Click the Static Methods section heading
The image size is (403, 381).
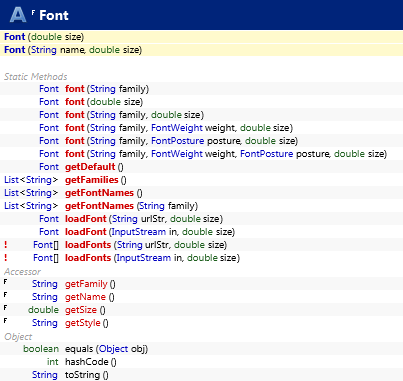click(36, 77)
